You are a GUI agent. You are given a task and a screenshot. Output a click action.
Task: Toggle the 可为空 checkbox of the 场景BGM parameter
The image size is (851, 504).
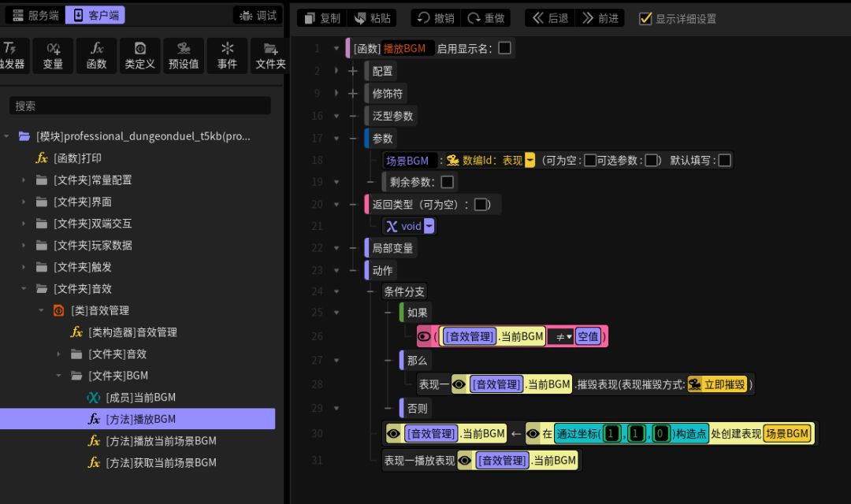tap(590, 161)
